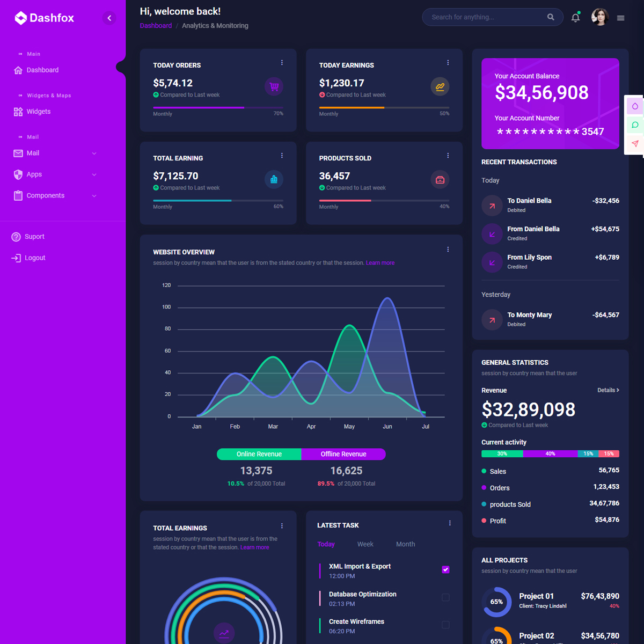Click the -$32,456 transaction amount
Image resolution: width=644 pixels, height=644 pixels.
pos(606,201)
